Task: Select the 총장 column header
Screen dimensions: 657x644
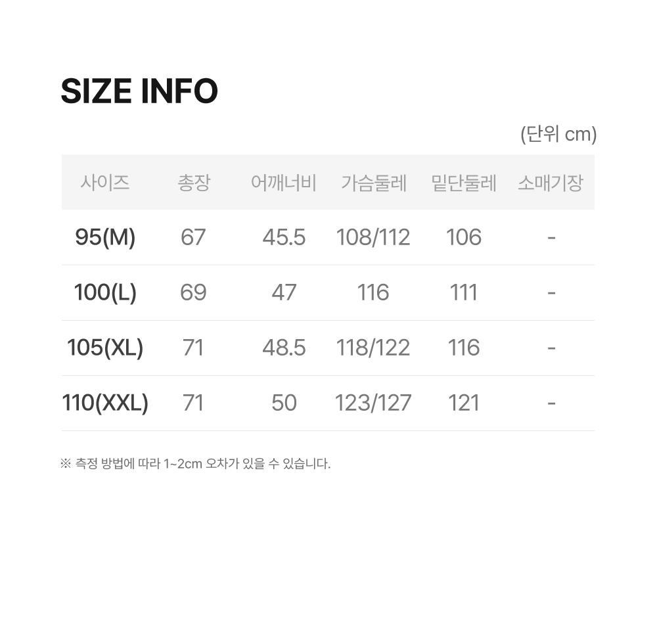Action: pyautogui.click(x=194, y=183)
